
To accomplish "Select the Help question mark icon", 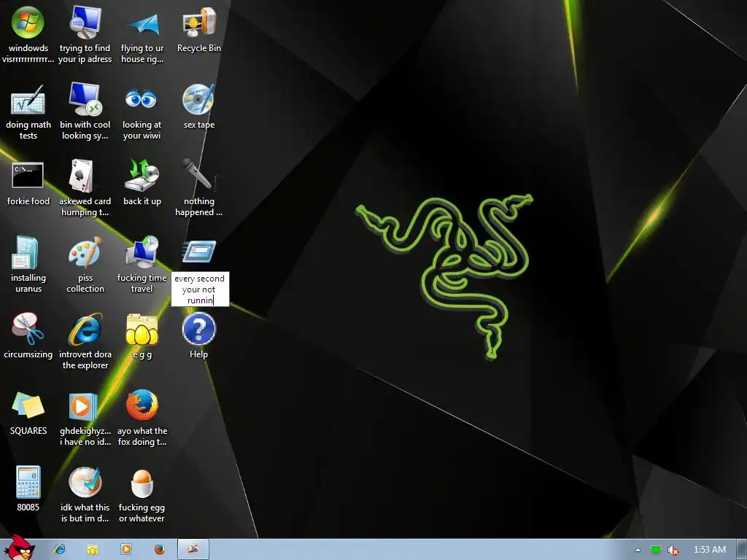I will [x=198, y=329].
